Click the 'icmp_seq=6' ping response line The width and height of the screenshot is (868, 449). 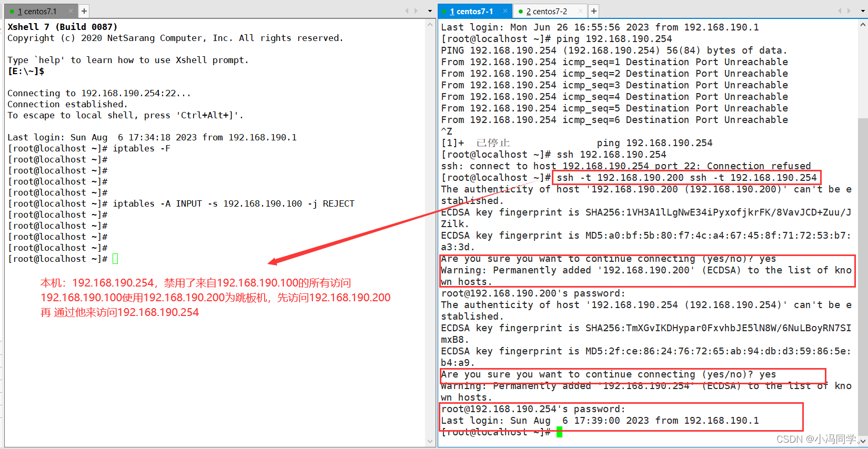click(x=614, y=120)
